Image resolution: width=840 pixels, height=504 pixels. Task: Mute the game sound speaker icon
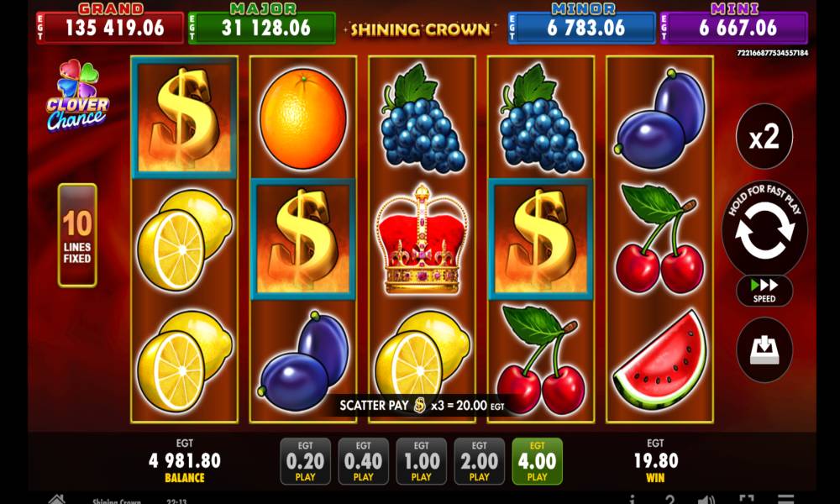pyautogui.click(x=706, y=499)
